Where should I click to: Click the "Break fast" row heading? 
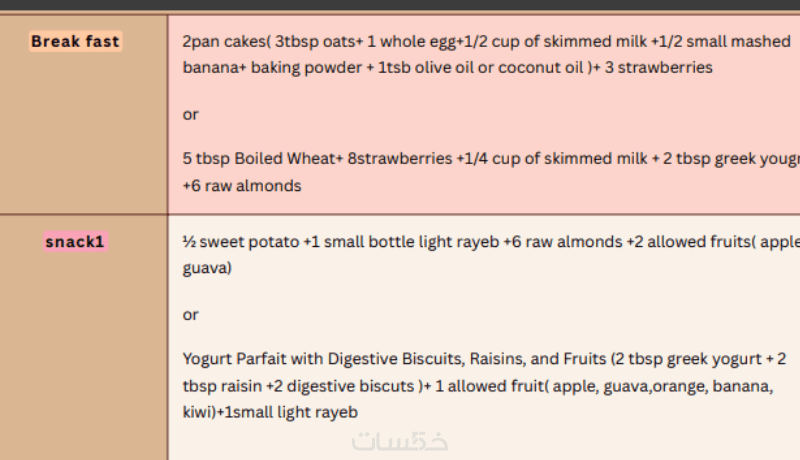click(x=75, y=42)
